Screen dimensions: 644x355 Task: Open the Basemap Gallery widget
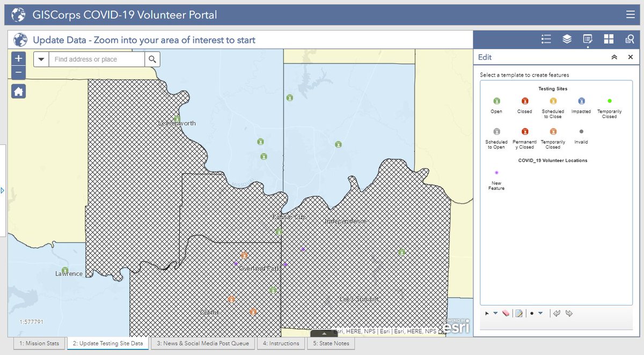point(609,39)
